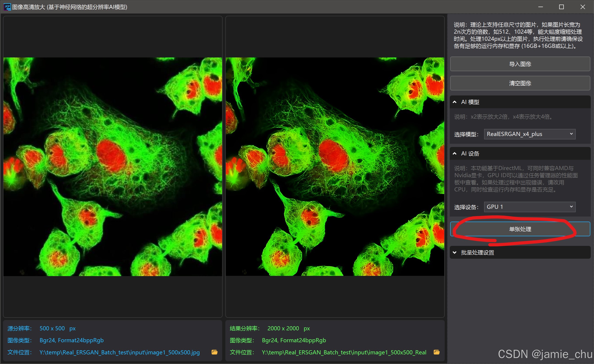Click the 清空图像 button
Image resolution: width=594 pixels, height=364 pixels.
pos(520,83)
